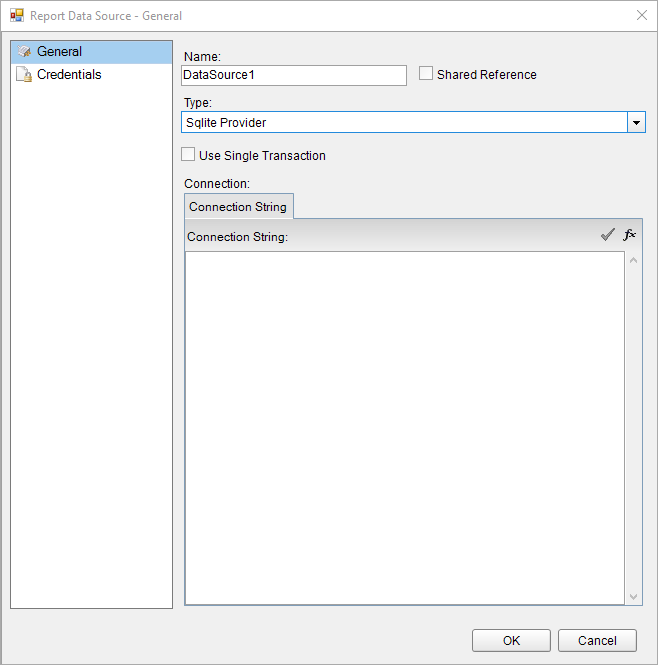The height and width of the screenshot is (665, 658).
Task: Click the scroll down arrow of connection box
Action: pyautogui.click(x=633, y=597)
